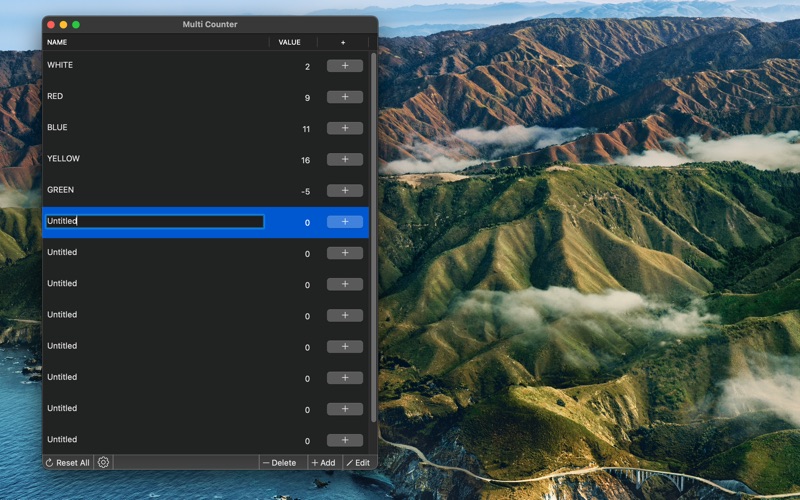Increment the highlighted Untitled counter

click(x=345, y=222)
